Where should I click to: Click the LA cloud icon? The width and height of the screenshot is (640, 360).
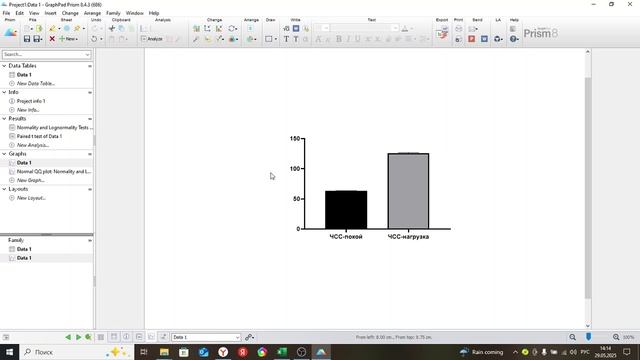(x=498, y=39)
